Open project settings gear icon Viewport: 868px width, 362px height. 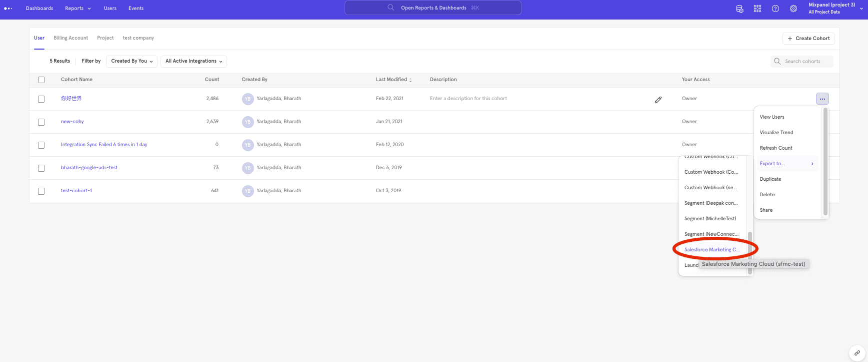pyautogui.click(x=793, y=9)
